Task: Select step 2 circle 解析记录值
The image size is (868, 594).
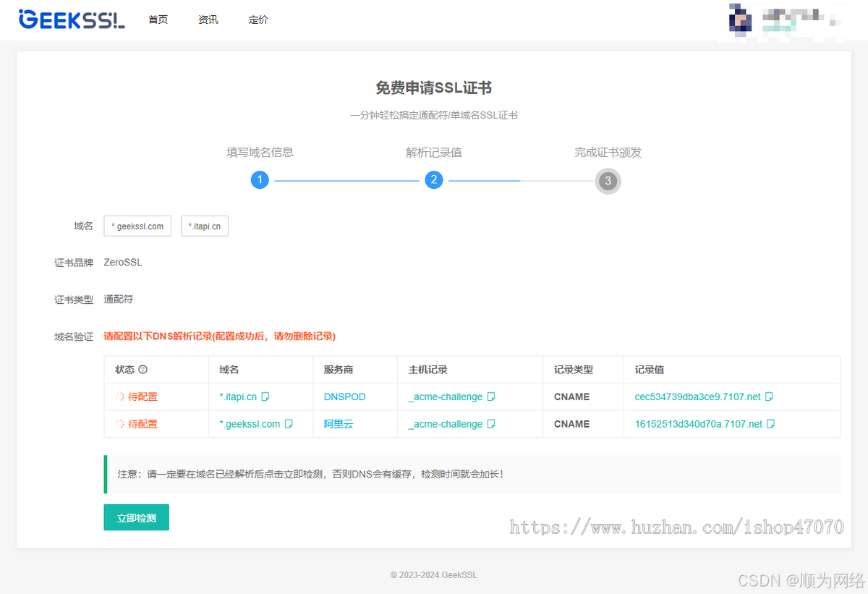Action: [x=434, y=180]
